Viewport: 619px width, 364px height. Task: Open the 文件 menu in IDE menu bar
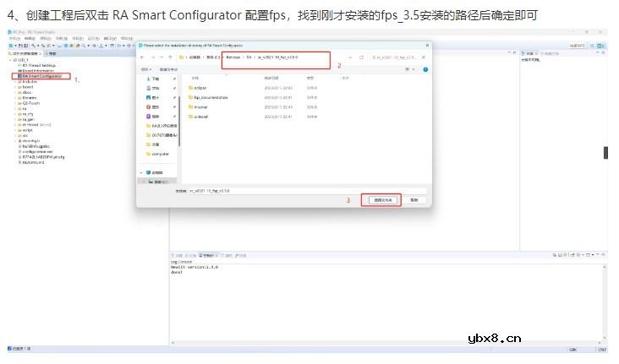[14, 39]
